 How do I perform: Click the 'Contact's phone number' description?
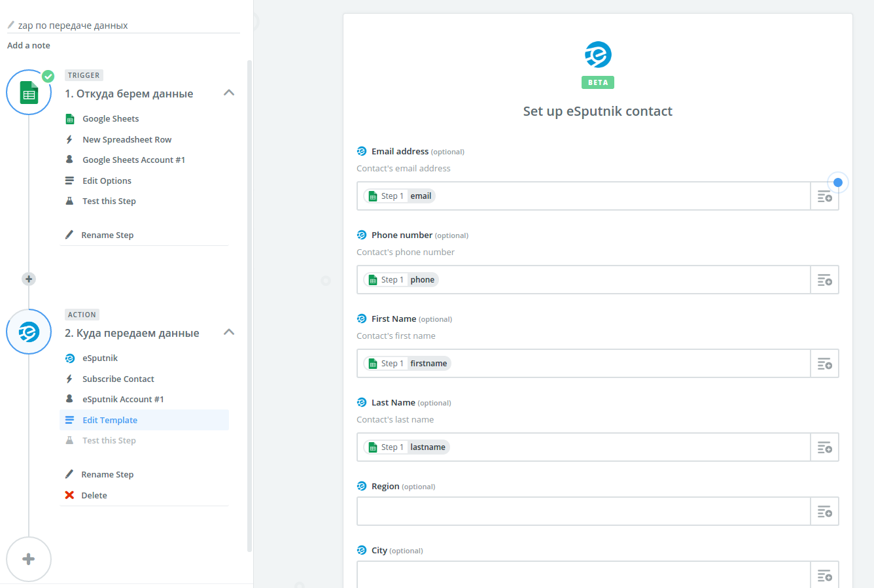click(406, 252)
